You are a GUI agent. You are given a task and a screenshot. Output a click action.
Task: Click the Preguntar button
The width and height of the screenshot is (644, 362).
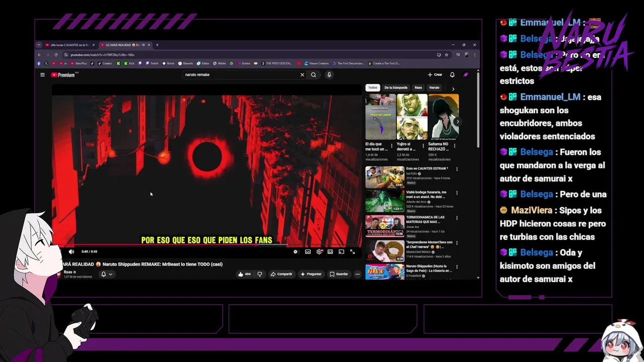[311, 274]
